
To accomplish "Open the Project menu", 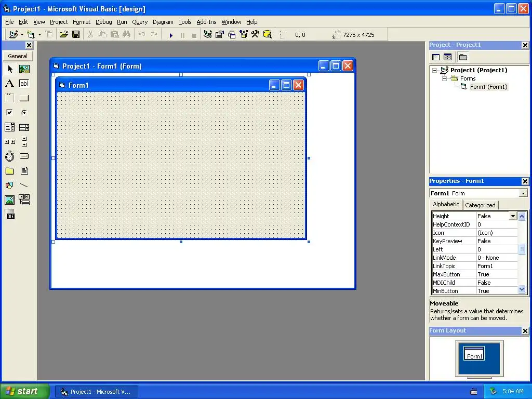I will click(59, 22).
